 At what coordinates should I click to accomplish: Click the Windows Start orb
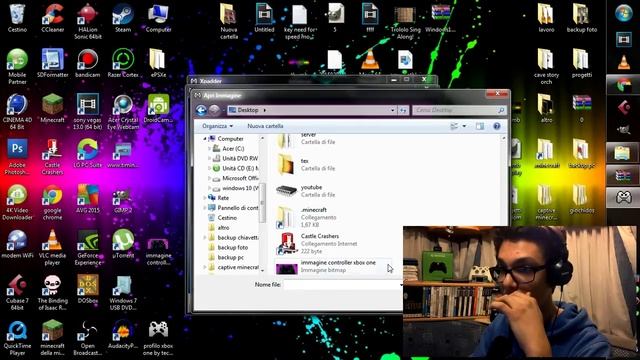(x=624, y=13)
